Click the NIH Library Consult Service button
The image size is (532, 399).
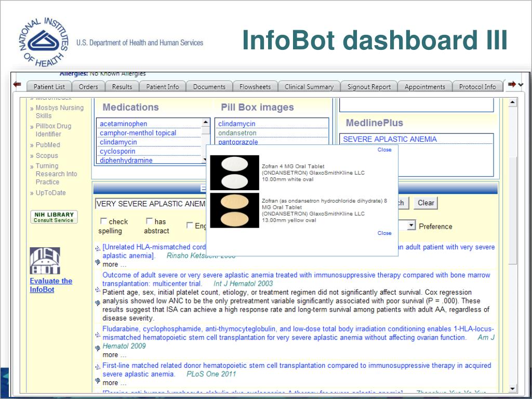(54, 217)
